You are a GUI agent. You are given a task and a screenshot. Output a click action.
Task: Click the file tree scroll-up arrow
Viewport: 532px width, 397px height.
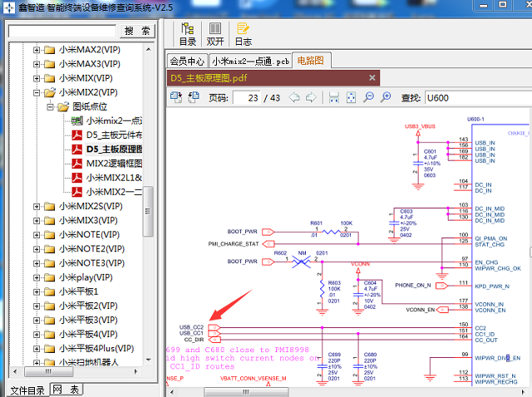(148, 50)
